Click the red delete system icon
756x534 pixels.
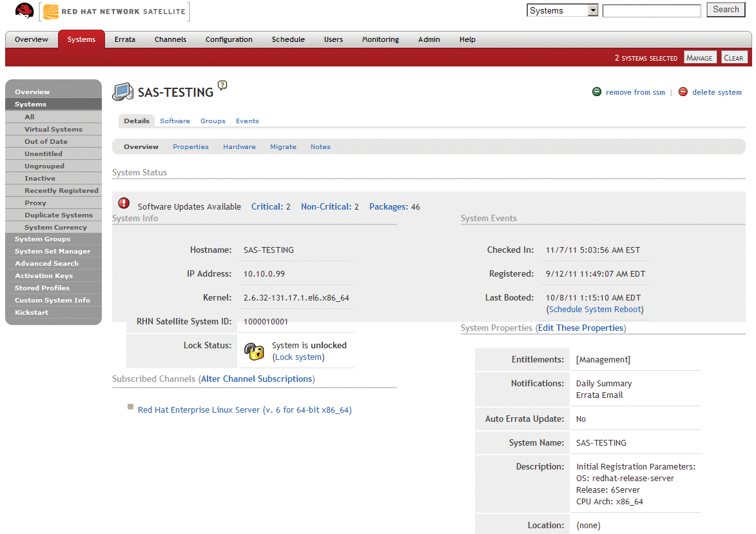(x=683, y=92)
